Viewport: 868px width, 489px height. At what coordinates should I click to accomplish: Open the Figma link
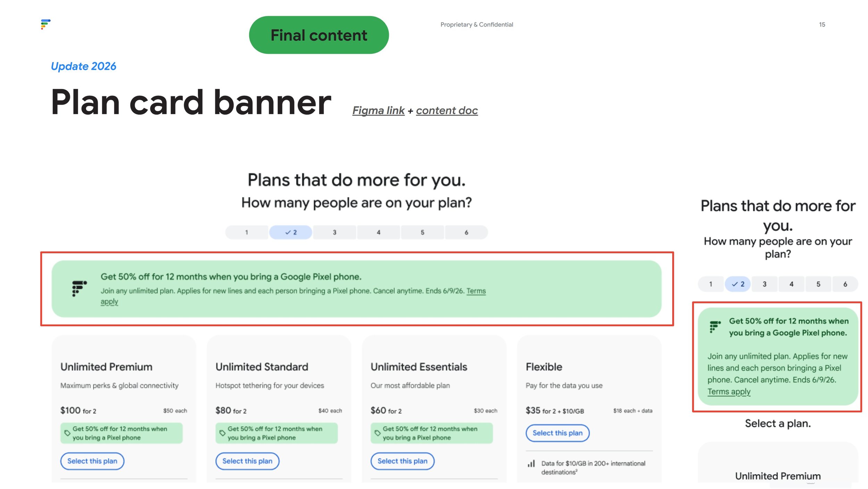[x=378, y=111]
